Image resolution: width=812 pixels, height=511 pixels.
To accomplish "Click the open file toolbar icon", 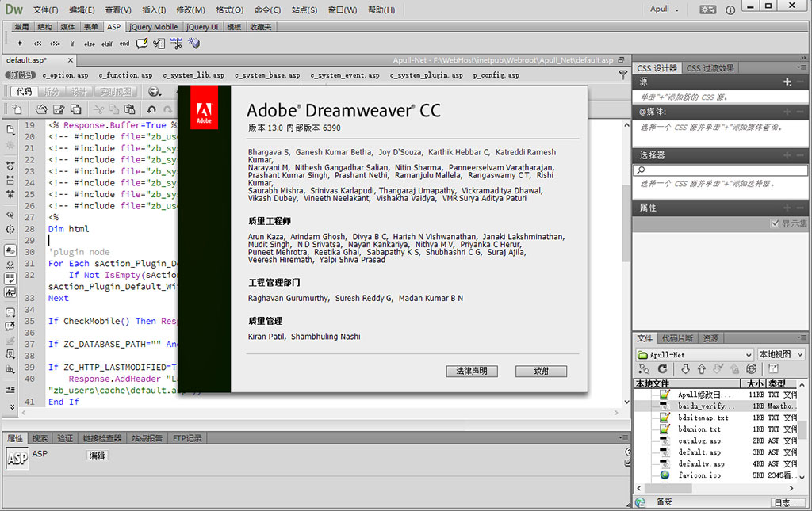I will 41,109.
